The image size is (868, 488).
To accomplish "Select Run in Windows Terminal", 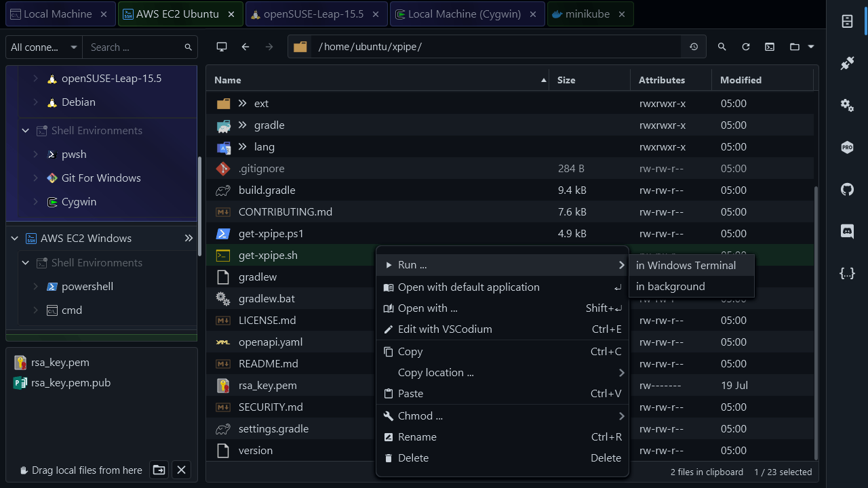I will coord(686,265).
